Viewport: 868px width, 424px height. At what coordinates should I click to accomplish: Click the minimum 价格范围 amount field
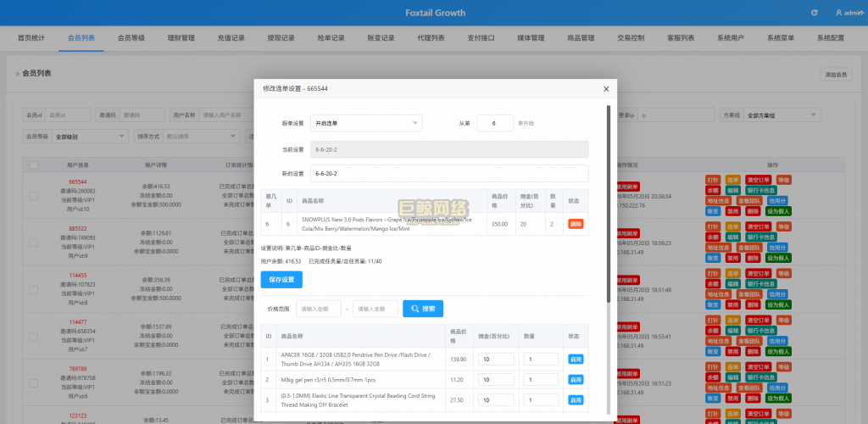tap(319, 309)
